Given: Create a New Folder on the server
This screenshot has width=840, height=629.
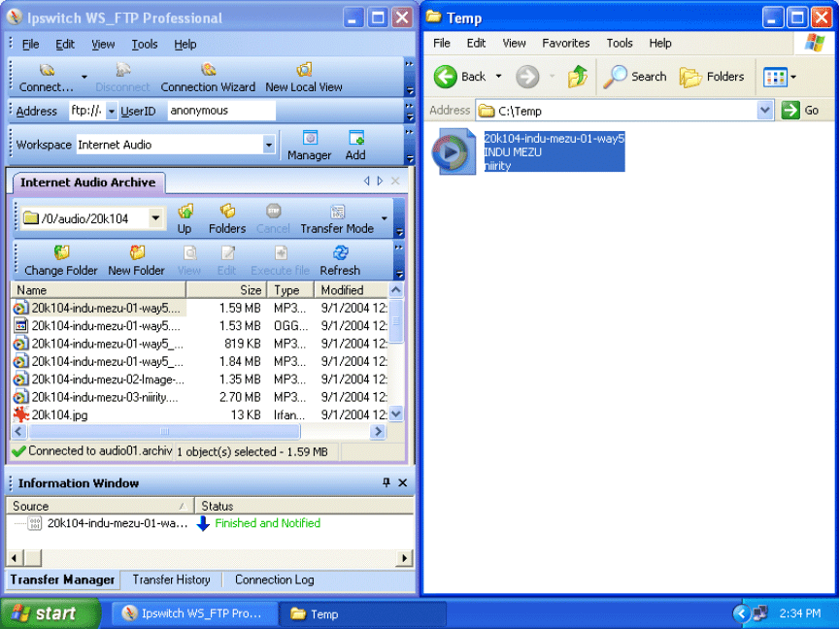Looking at the screenshot, I should [x=137, y=261].
